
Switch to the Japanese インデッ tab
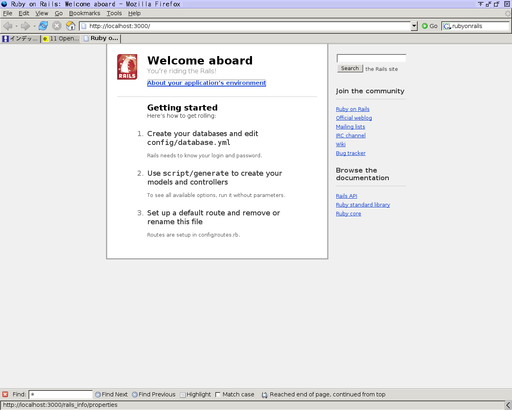[20, 39]
